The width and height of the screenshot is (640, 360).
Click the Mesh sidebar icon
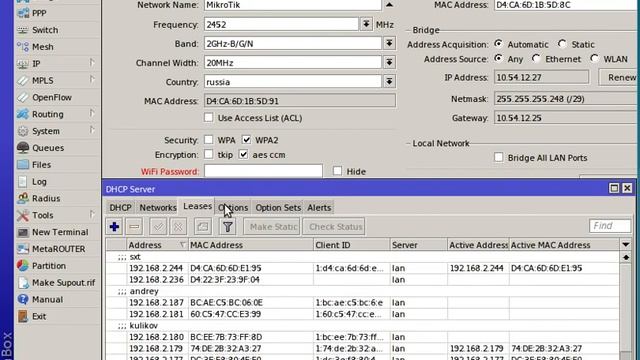(23, 47)
